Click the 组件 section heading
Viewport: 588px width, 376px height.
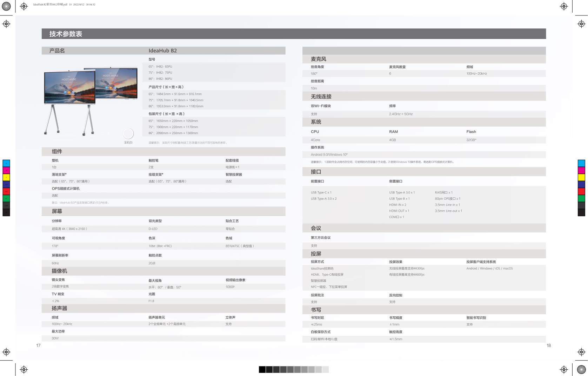[x=57, y=151]
